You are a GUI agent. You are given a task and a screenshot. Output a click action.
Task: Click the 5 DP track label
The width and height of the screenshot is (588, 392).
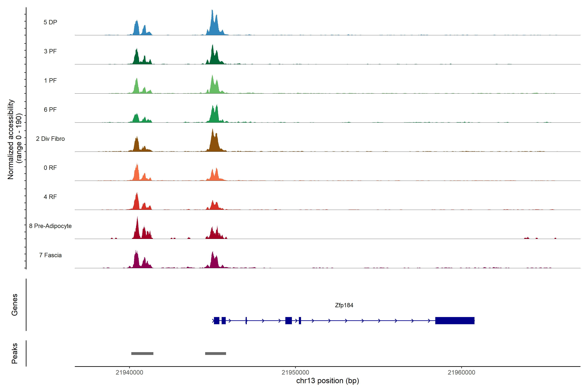tap(50, 22)
